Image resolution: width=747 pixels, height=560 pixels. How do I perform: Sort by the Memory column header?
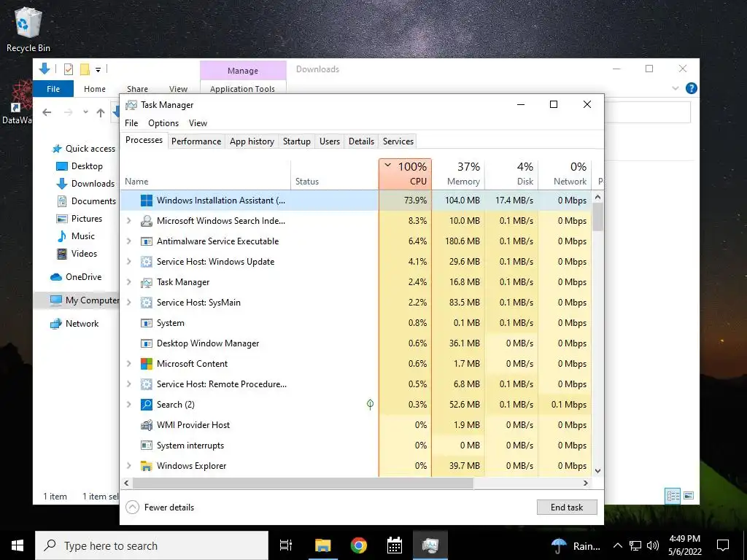pyautogui.click(x=458, y=174)
